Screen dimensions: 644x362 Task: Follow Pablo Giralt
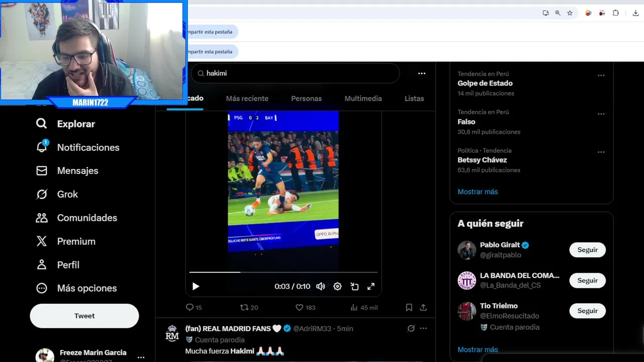587,250
